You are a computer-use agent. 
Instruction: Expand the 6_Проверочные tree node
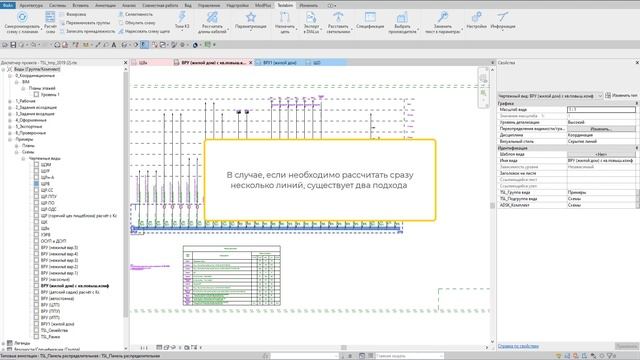click(10, 133)
